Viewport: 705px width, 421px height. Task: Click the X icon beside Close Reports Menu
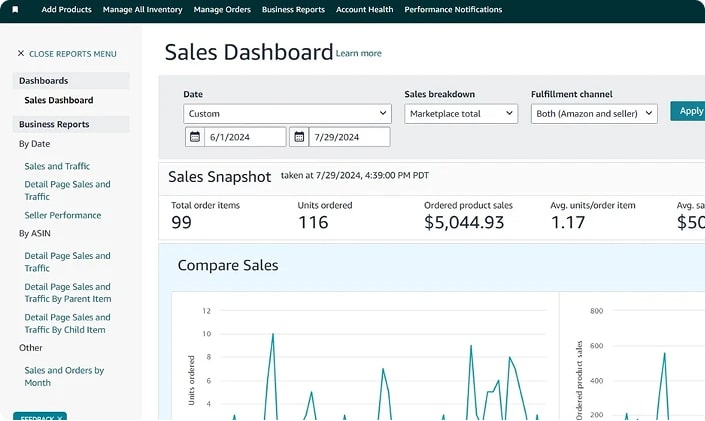point(20,54)
